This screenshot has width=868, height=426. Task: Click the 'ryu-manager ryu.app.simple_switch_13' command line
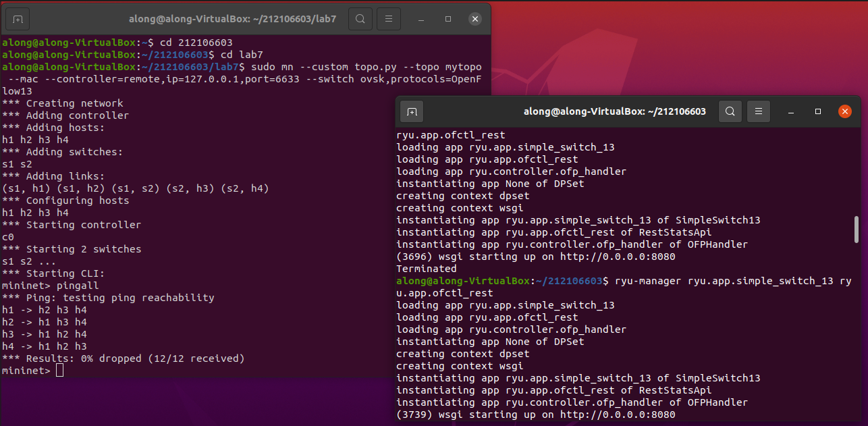624,287
